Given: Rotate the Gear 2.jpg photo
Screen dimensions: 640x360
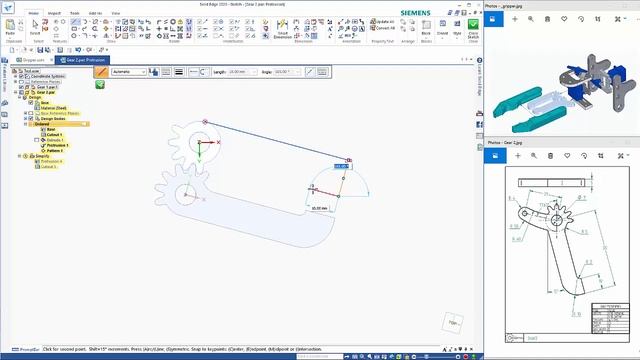Looking at the screenshot, I should pyautogui.click(x=584, y=156).
